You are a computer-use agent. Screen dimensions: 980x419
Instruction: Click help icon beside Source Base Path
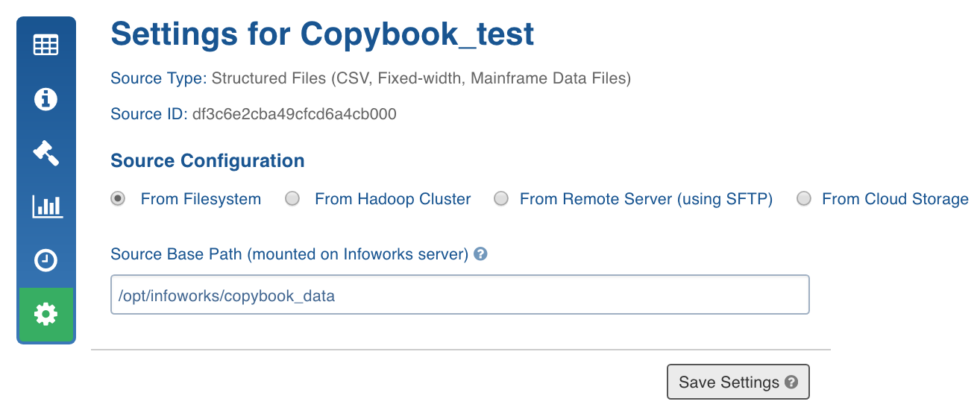coord(481,254)
